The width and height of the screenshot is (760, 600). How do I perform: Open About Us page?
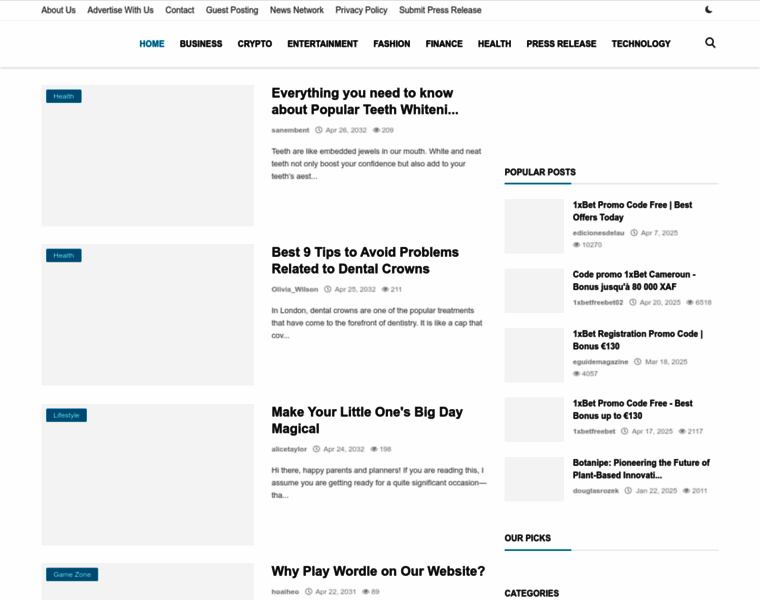58,10
